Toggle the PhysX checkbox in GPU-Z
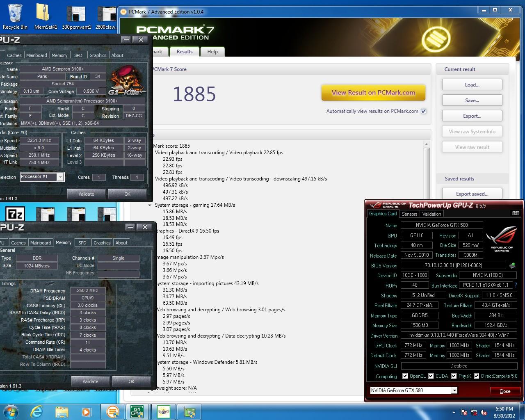Screen dimensions: 525x420 [454, 376]
